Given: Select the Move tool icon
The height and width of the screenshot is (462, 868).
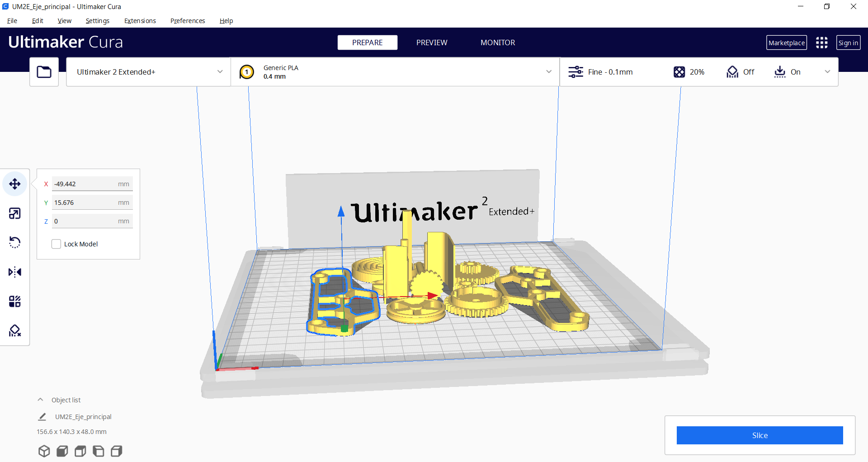Looking at the screenshot, I should (x=15, y=184).
